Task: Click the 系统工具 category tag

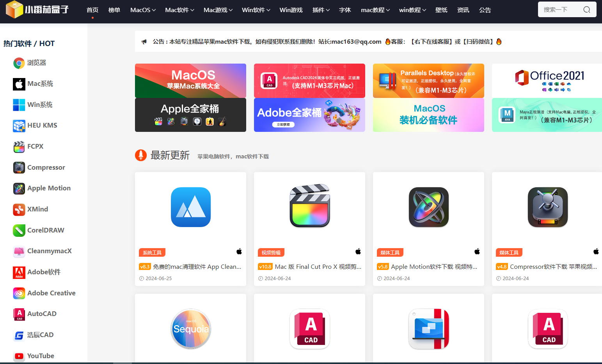Action: [152, 252]
